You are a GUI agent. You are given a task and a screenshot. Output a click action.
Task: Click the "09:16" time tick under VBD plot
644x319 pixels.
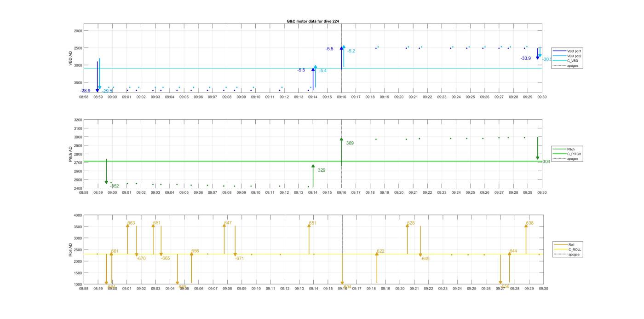341,97
